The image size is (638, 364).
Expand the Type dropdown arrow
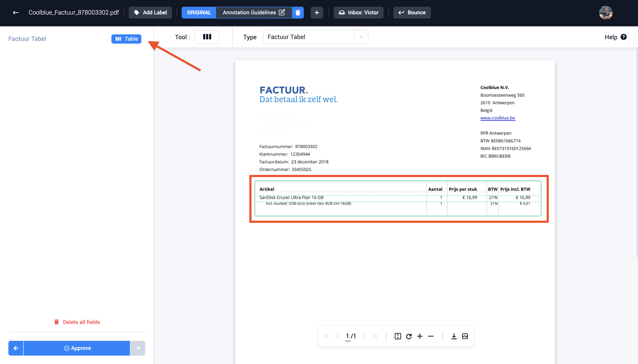click(361, 37)
